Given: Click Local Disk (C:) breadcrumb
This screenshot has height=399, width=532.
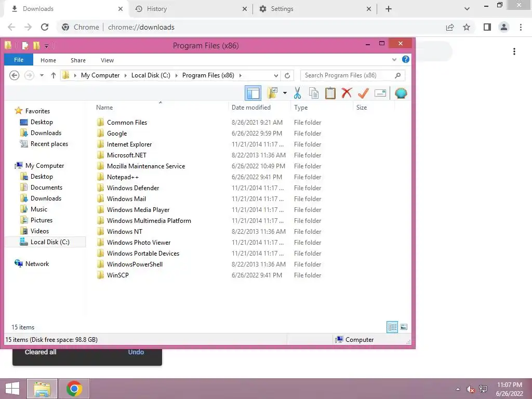Looking at the screenshot, I should click(x=151, y=75).
